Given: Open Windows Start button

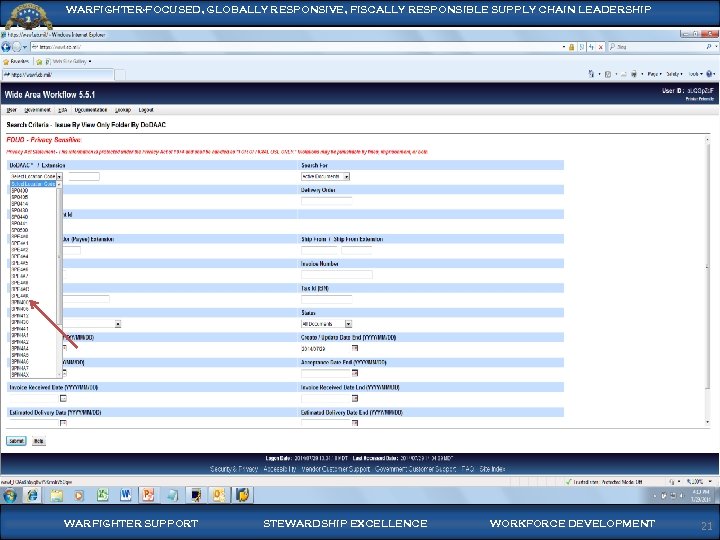Looking at the screenshot, I should [x=10, y=494].
